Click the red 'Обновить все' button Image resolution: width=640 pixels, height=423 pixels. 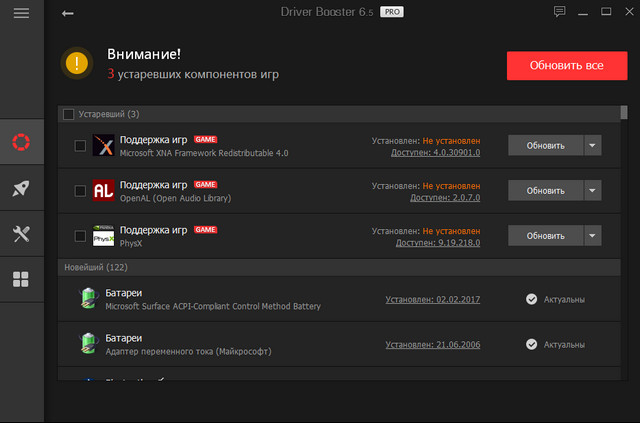pyautogui.click(x=566, y=65)
